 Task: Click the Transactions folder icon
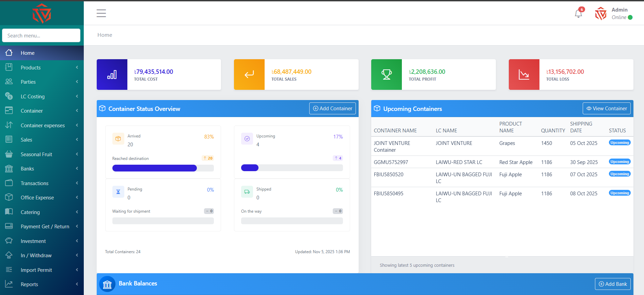(x=9, y=183)
